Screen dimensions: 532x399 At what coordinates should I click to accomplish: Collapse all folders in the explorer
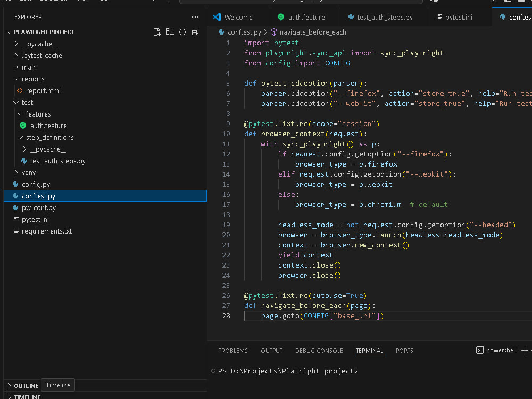coord(195,32)
